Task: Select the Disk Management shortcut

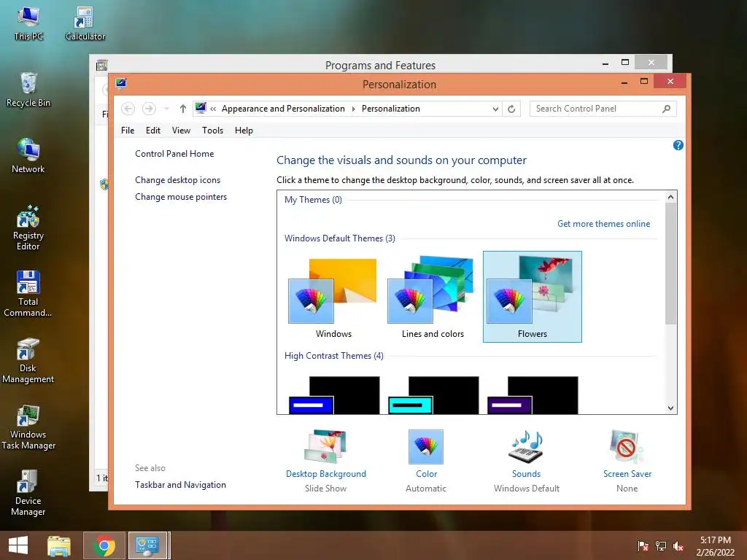Action: [x=28, y=361]
